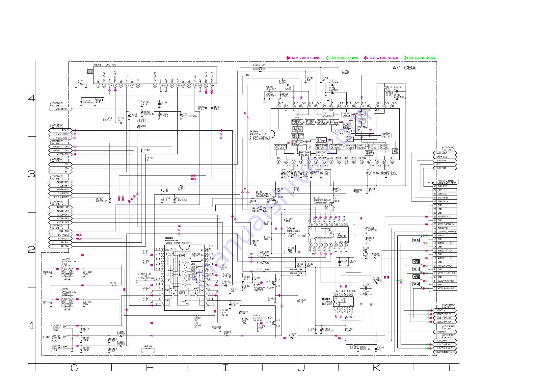Click the D1751 MTZJT-7733B diode label
Image resolution: width=560 pixels, height=392 pixels.
coord(189,115)
